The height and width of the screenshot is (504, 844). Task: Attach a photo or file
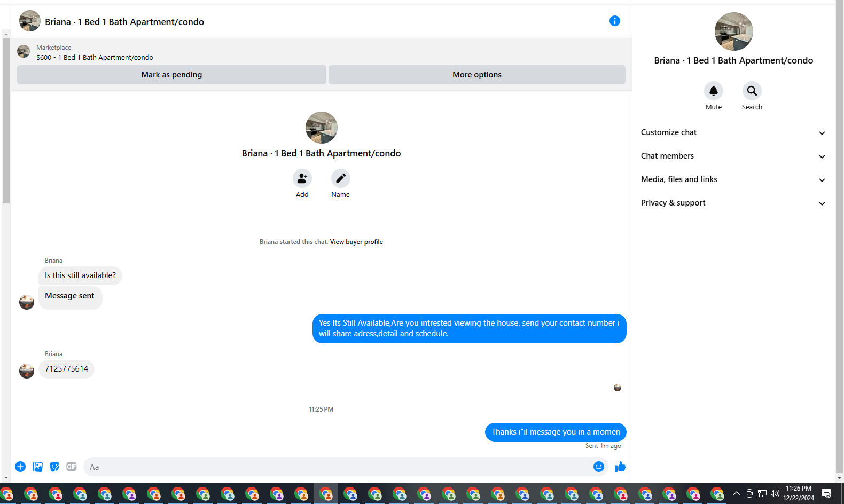[37, 467]
